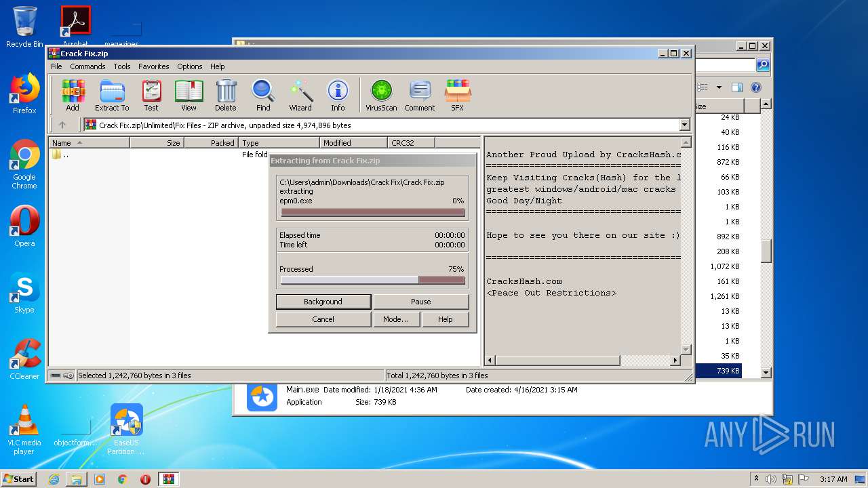Open the Tools menu
The height and width of the screenshot is (488, 868).
tap(122, 66)
